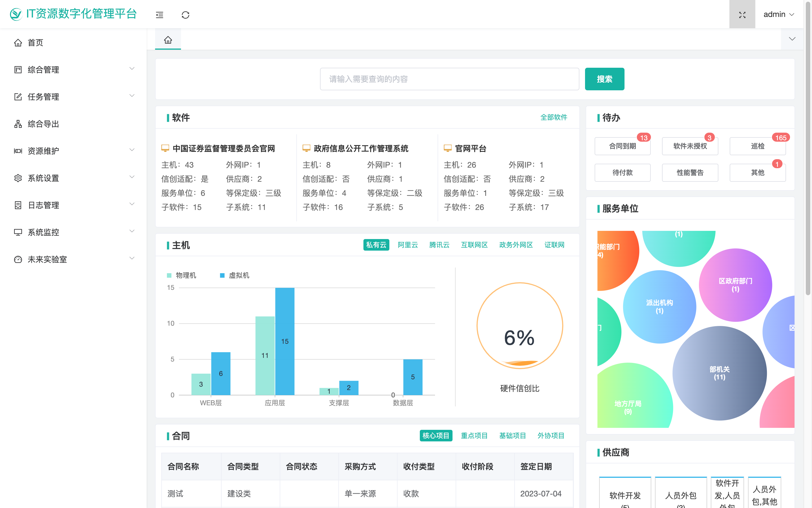
Task: Click the 系统监控 monitor icon
Action: 18,232
